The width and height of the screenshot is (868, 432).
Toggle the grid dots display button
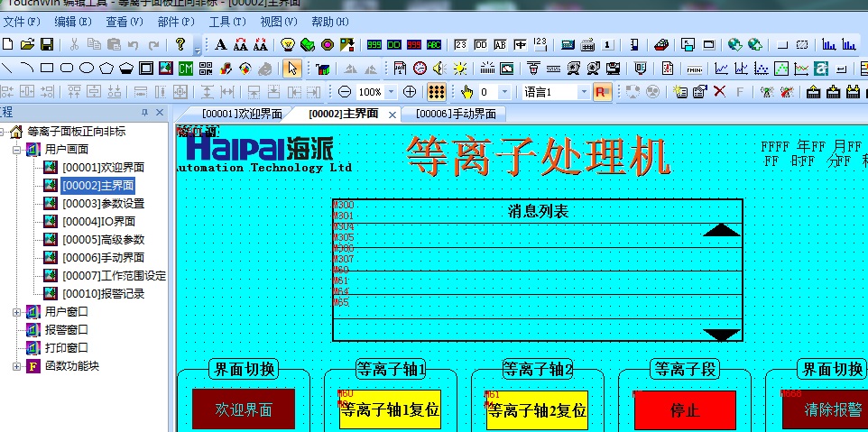tap(437, 91)
